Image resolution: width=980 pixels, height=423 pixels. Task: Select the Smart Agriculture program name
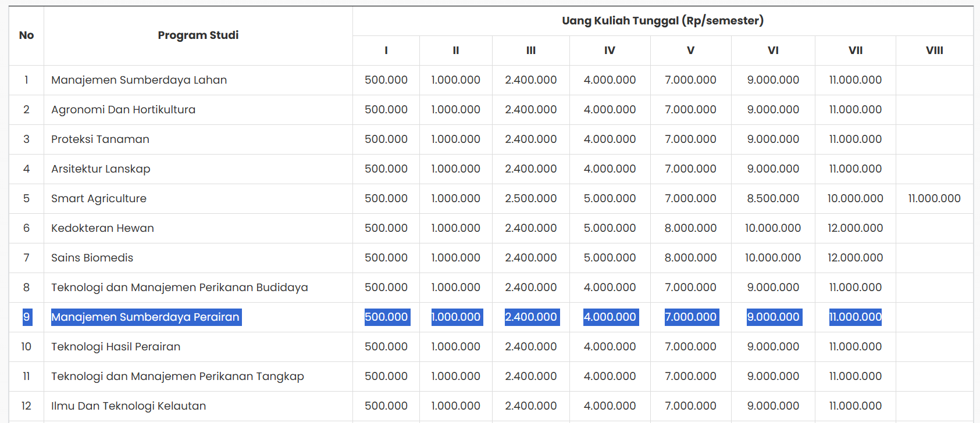99,199
